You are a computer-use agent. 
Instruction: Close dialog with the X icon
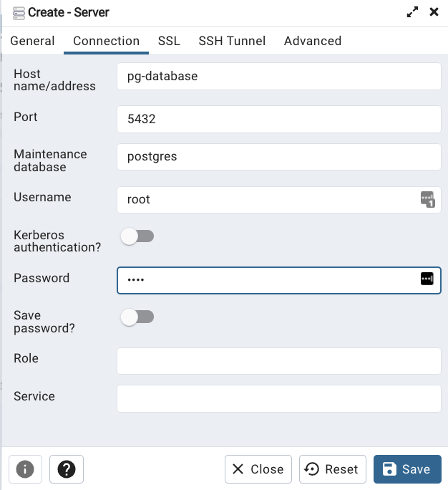[x=434, y=12]
